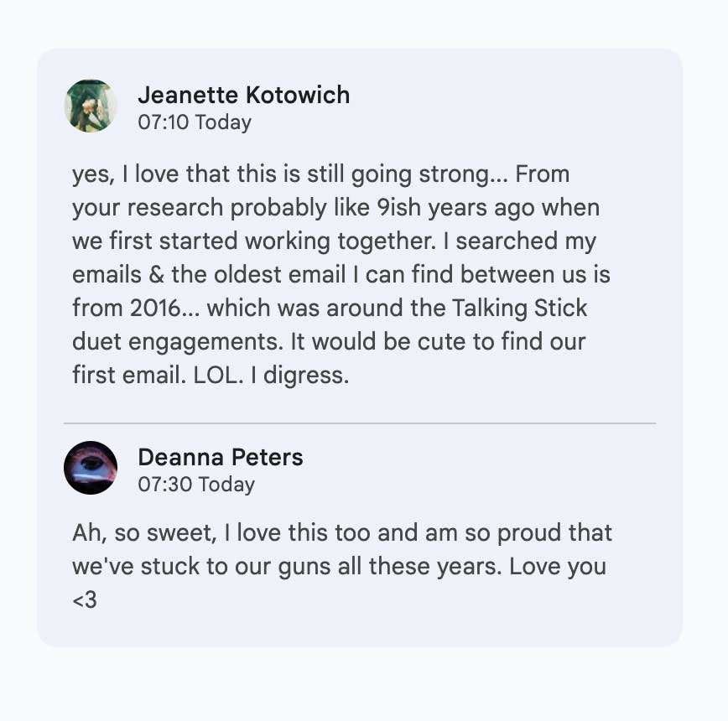Select Deanna's reply ending with Love you
Screen dimensions: 728x721
(x=342, y=566)
